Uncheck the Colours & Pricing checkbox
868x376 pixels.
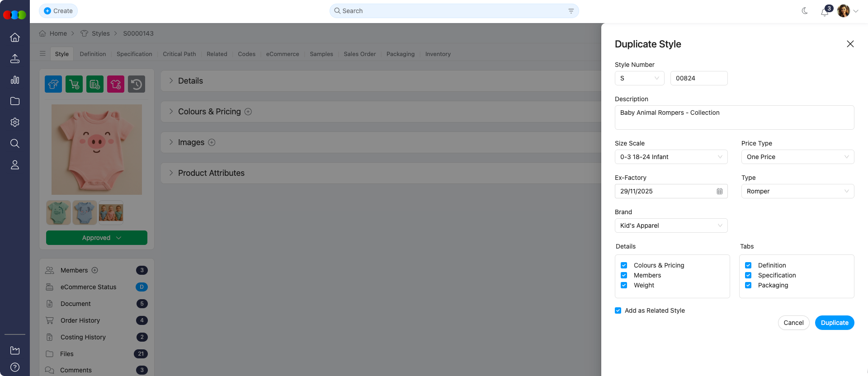[x=624, y=265]
